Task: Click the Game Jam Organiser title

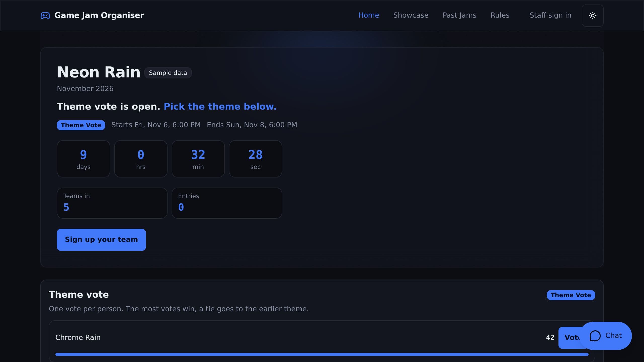Action: click(99, 15)
